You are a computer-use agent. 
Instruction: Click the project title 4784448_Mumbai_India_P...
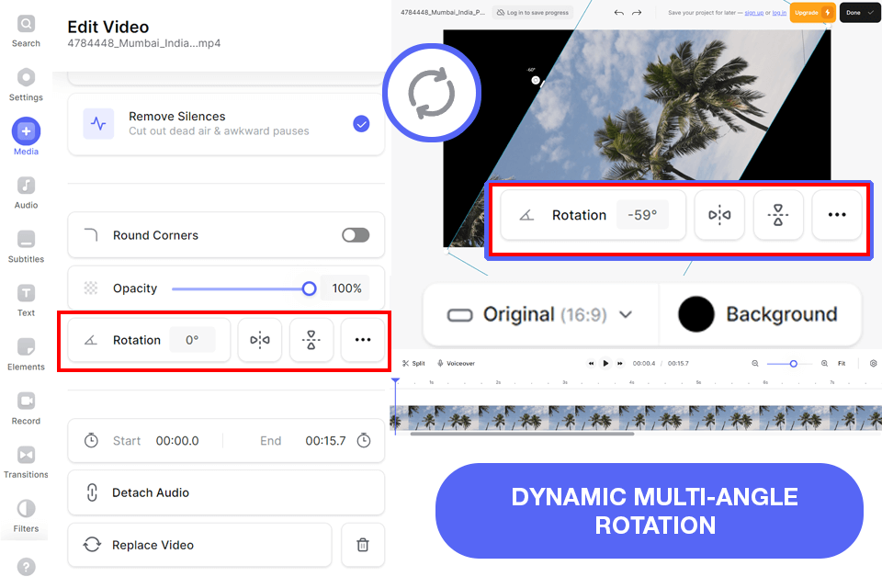point(443,12)
